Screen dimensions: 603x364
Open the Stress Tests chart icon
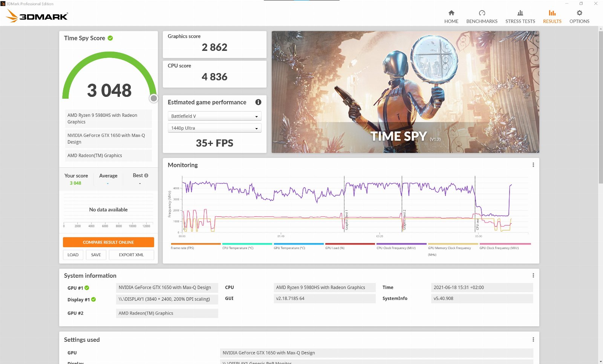pos(520,13)
